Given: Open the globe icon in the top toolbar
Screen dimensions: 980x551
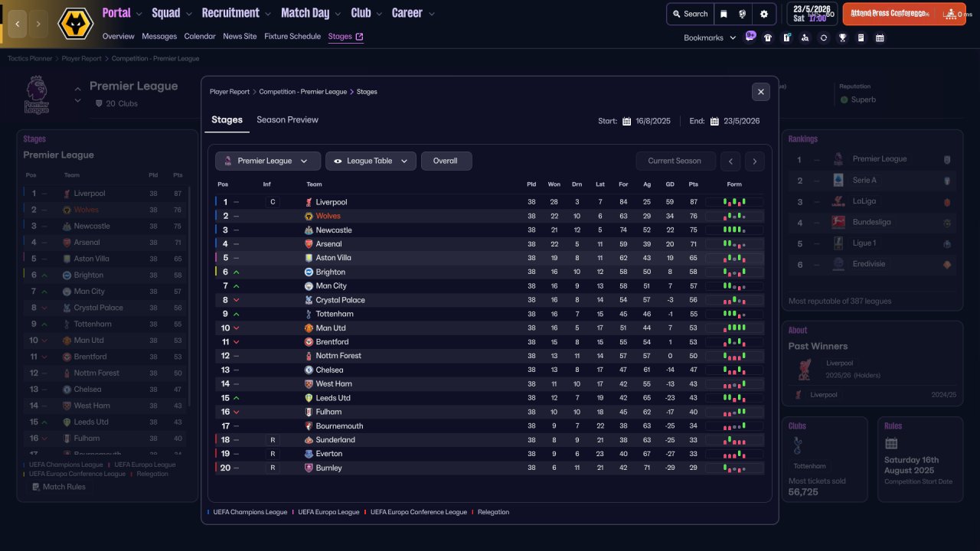Looking at the screenshot, I should click(743, 14).
